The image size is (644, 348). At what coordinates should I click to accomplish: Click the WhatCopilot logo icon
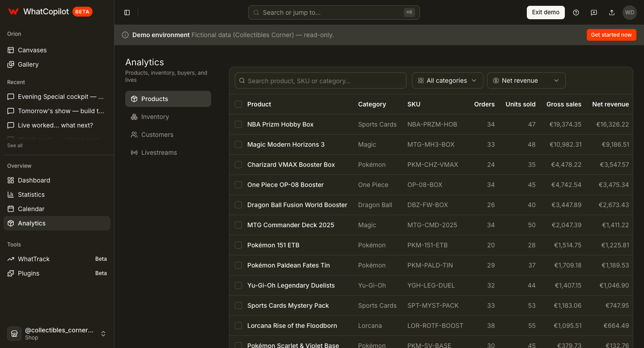(x=13, y=12)
